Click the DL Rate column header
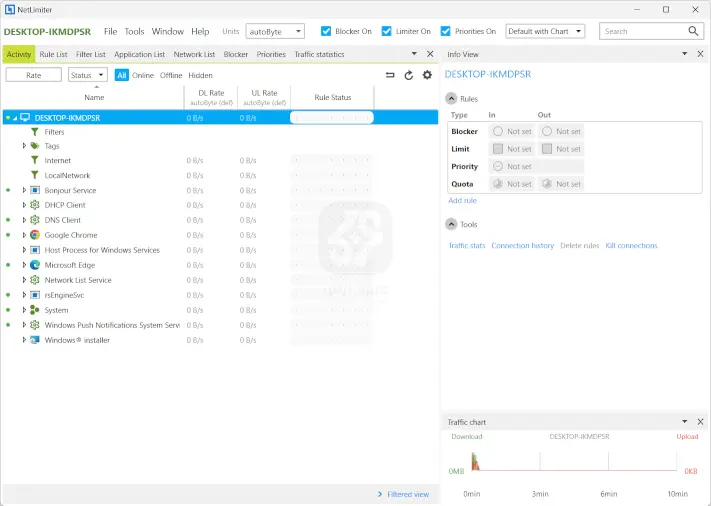The height and width of the screenshot is (506, 711). pos(211,97)
